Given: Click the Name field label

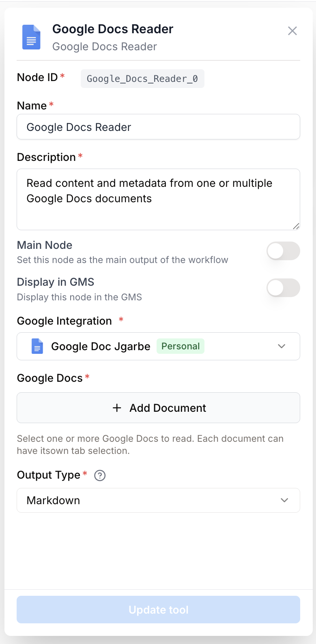Looking at the screenshot, I should pyautogui.click(x=32, y=106).
